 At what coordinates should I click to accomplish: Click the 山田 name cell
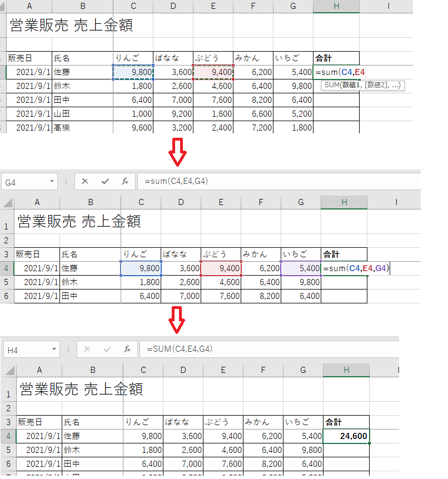82,113
